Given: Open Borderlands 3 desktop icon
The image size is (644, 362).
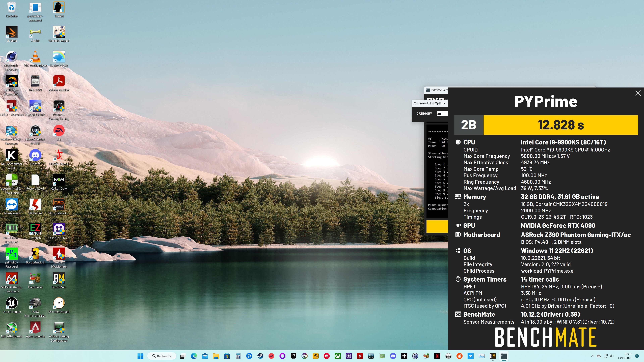Looking at the screenshot, I should (x=35, y=256).
